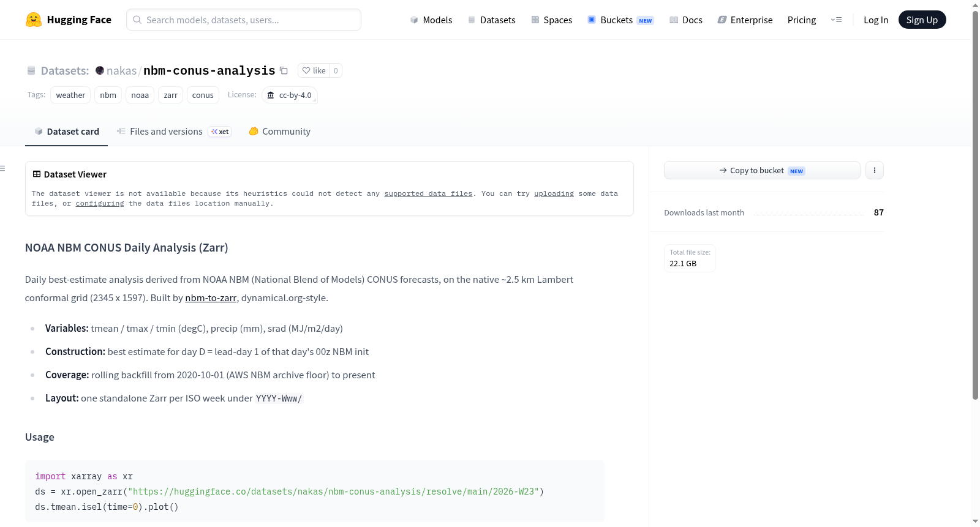
Task: Click the nakas user avatar icon
Action: (x=100, y=70)
